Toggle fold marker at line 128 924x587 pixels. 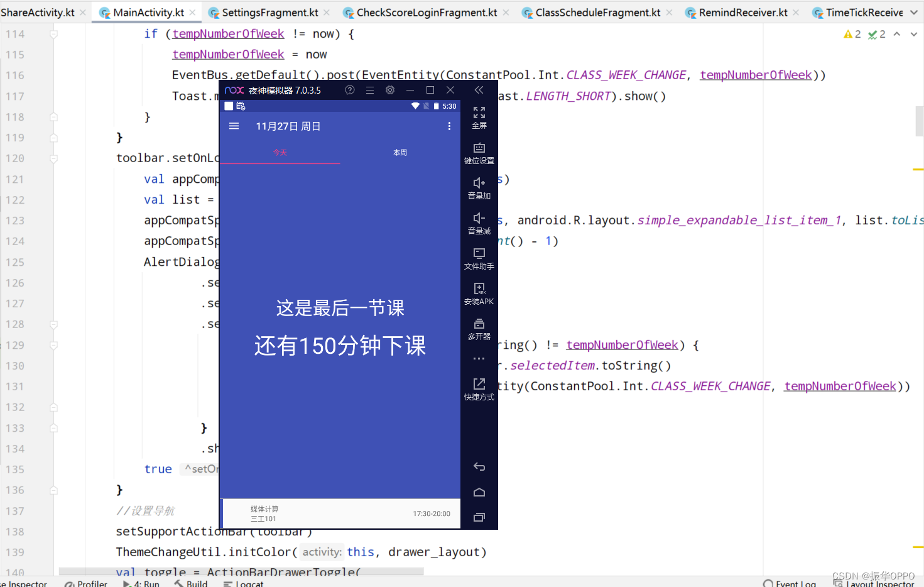54,324
